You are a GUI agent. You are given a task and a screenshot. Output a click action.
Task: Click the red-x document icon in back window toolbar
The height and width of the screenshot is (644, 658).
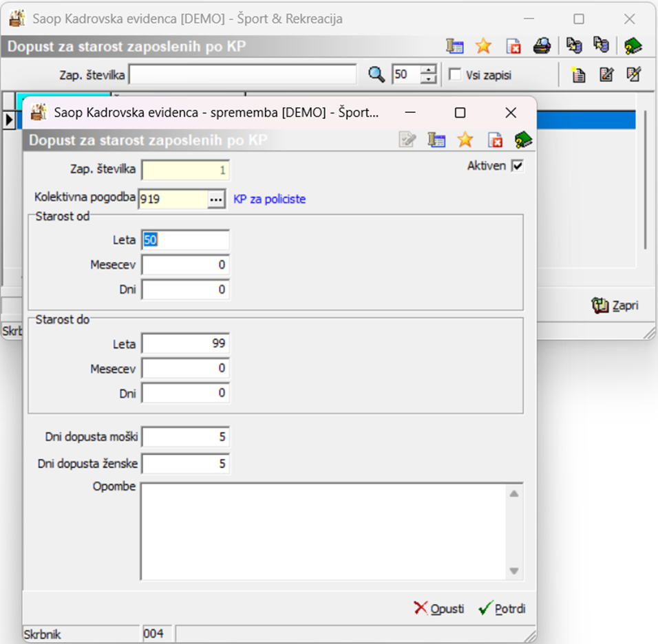[x=513, y=46]
